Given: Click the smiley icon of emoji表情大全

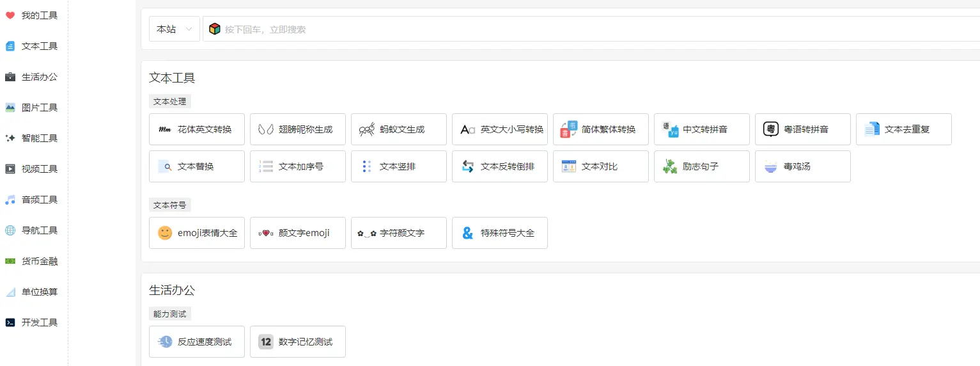Looking at the screenshot, I should click(x=165, y=233).
